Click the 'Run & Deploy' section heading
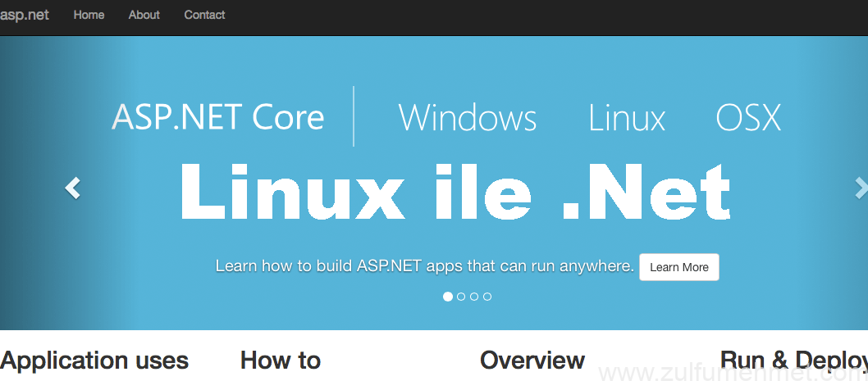 click(x=793, y=361)
